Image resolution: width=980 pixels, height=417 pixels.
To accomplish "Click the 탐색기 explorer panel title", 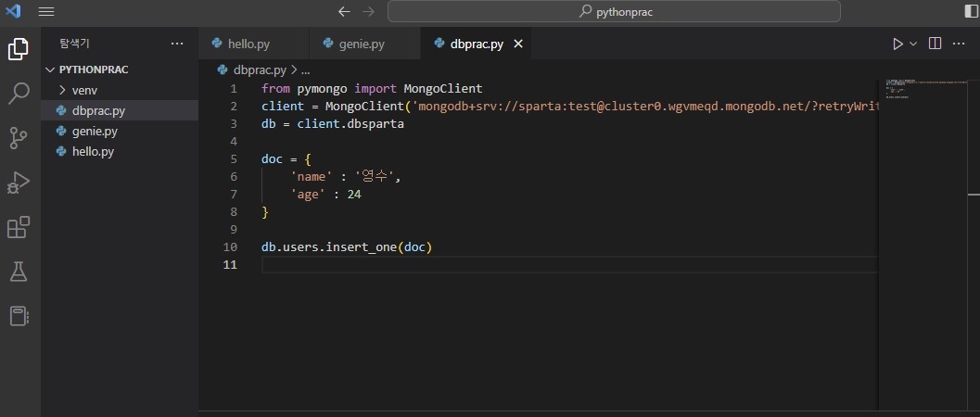I will [x=74, y=44].
